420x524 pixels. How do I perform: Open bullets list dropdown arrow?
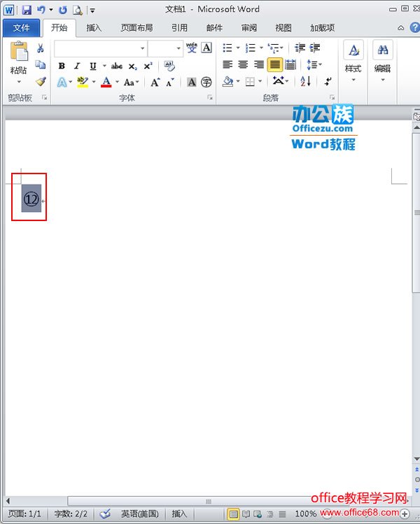238,48
